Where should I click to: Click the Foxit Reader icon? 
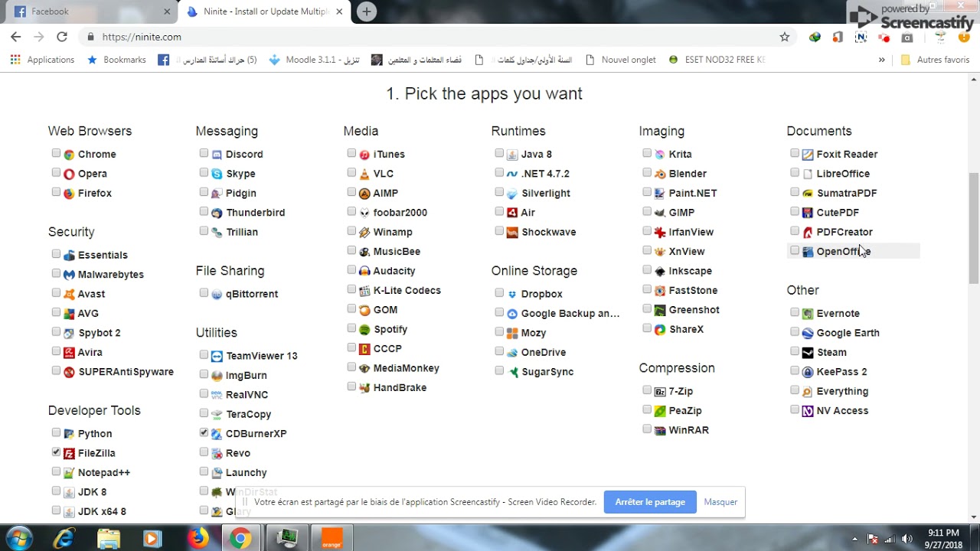808,155
